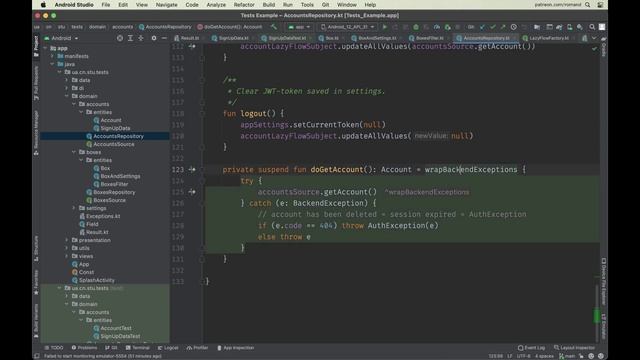This screenshot has width=640, height=360.
Task: Open Search Everywhere magnifier in toolbar
Action: pyautogui.click(x=592, y=27)
